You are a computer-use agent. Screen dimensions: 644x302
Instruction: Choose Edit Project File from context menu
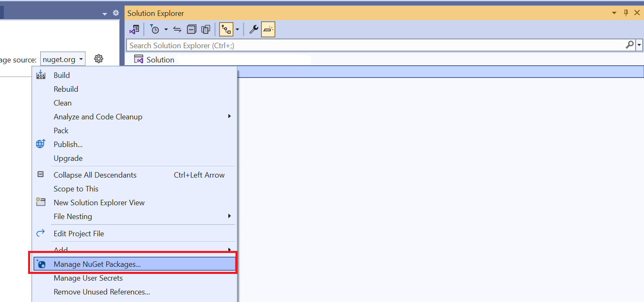click(79, 233)
